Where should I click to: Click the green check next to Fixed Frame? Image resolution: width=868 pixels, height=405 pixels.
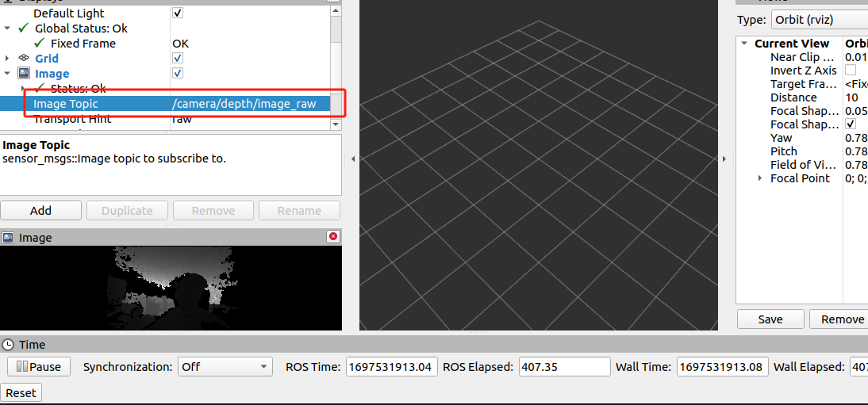pos(40,43)
